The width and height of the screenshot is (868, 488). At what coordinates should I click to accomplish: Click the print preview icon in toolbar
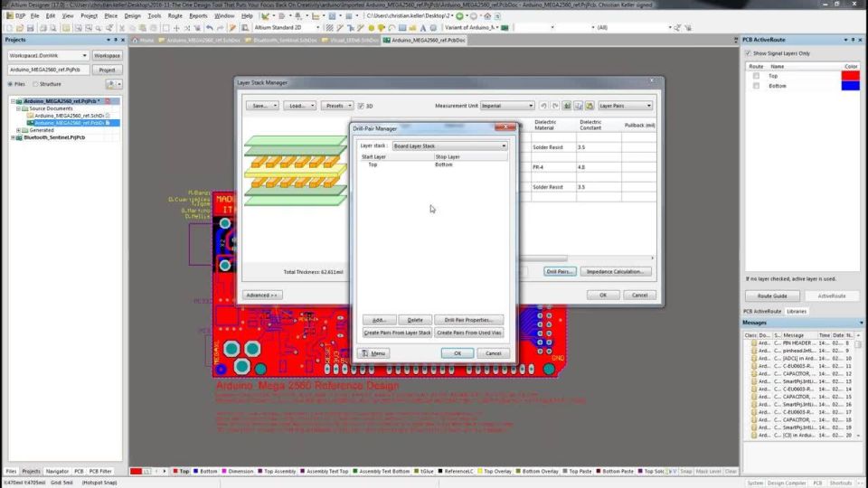[x=53, y=28]
